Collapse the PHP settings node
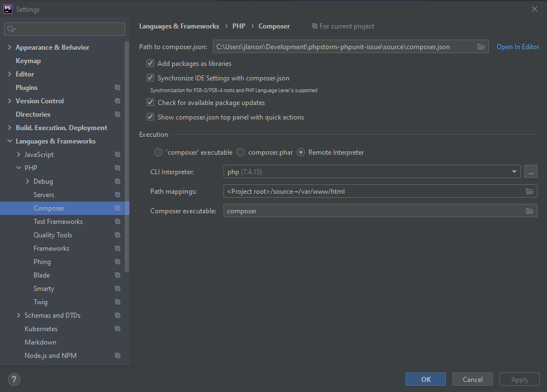 pyautogui.click(x=18, y=168)
